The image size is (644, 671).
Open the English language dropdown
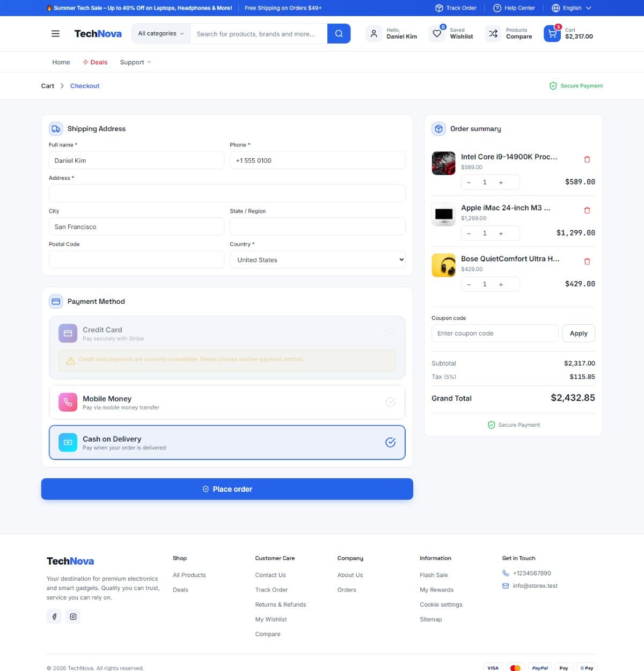[572, 8]
